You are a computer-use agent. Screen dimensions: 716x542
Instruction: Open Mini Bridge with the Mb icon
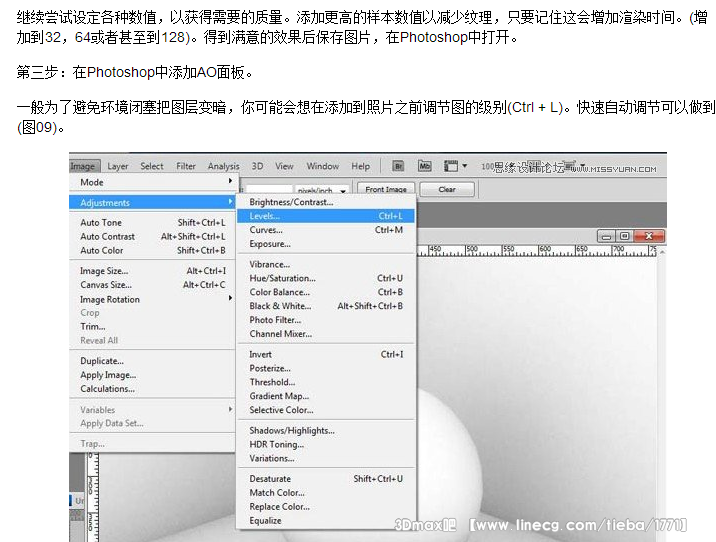[x=425, y=166]
